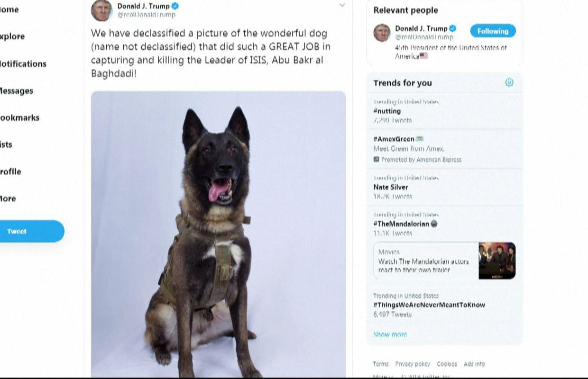Expand trends with Show more
Viewport: 588px width, 379px height.
click(x=390, y=334)
